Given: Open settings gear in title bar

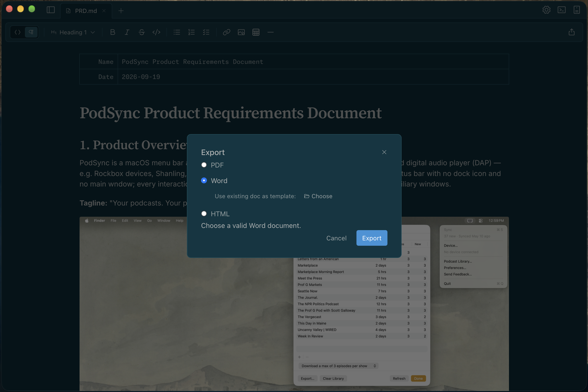Looking at the screenshot, I should [x=547, y=10].
